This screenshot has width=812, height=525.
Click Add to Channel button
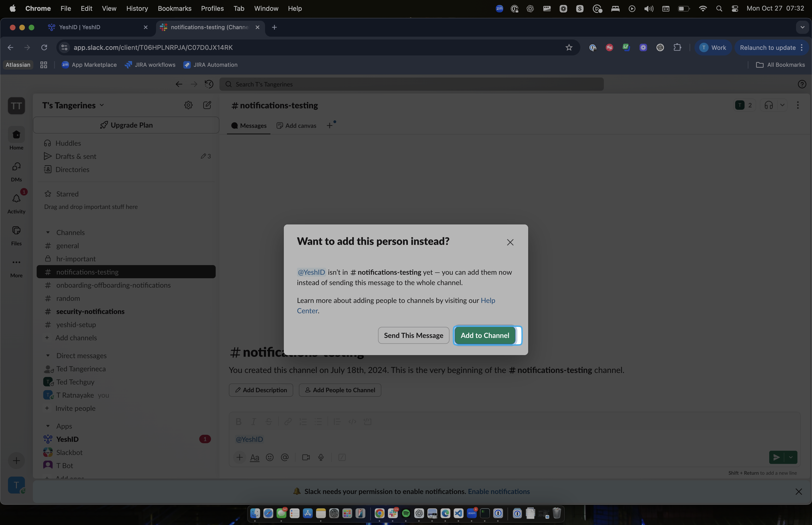pyautogui.click(x=485, y=335)
